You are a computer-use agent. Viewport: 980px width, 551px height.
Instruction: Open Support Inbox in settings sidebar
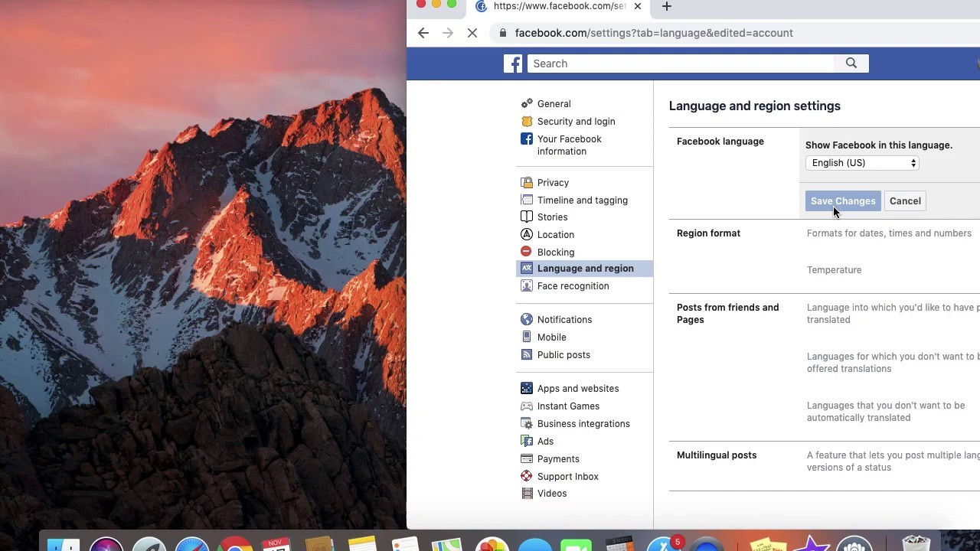pos(568,476)
